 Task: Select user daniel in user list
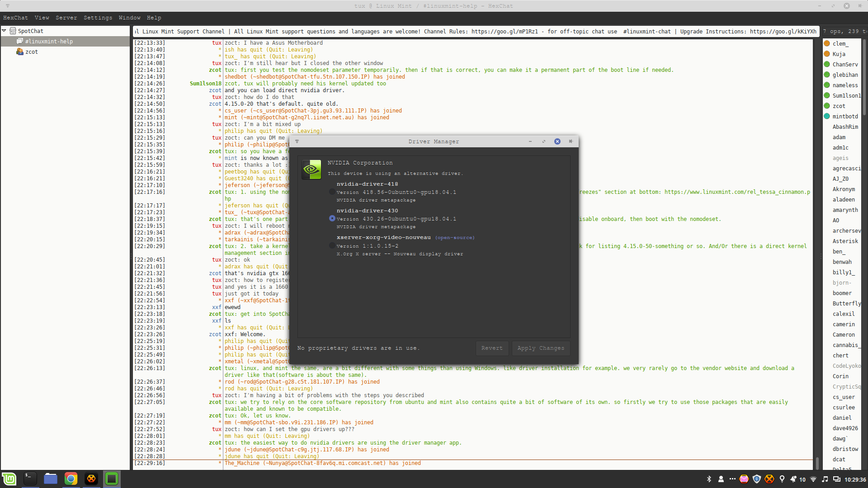(842, 418)
